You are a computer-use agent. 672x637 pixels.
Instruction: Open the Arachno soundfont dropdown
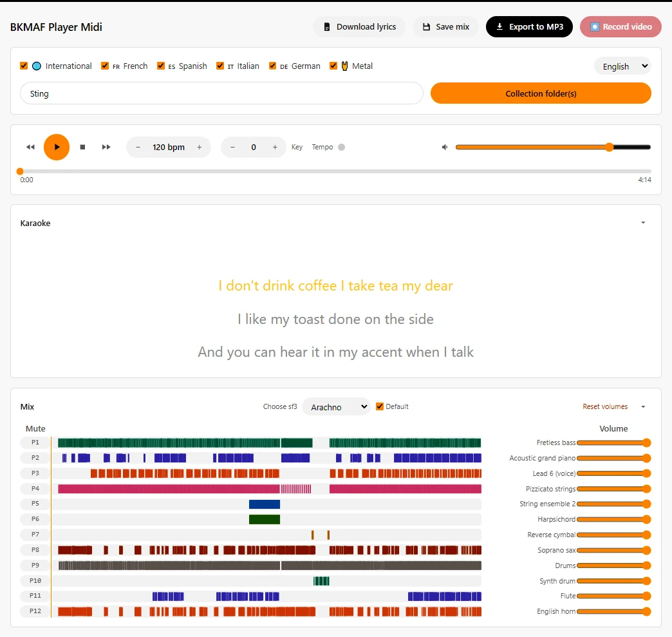[x=337, y=406]
